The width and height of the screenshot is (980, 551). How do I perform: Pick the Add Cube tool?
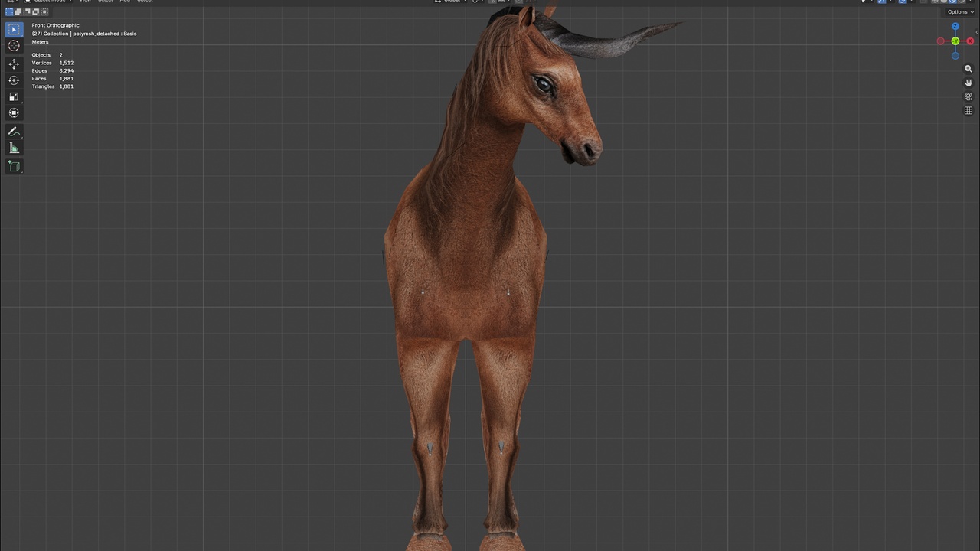(14, 166)
